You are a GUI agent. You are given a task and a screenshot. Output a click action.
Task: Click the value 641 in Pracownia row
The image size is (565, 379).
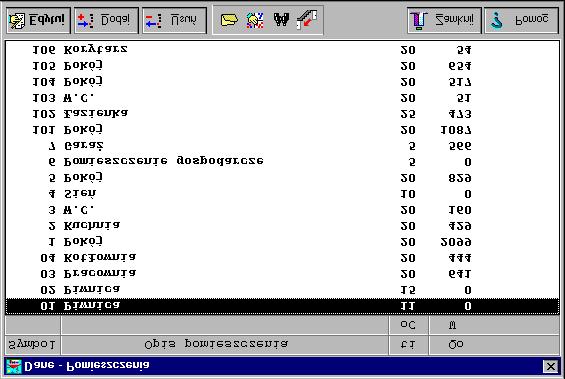coord(460,274)
